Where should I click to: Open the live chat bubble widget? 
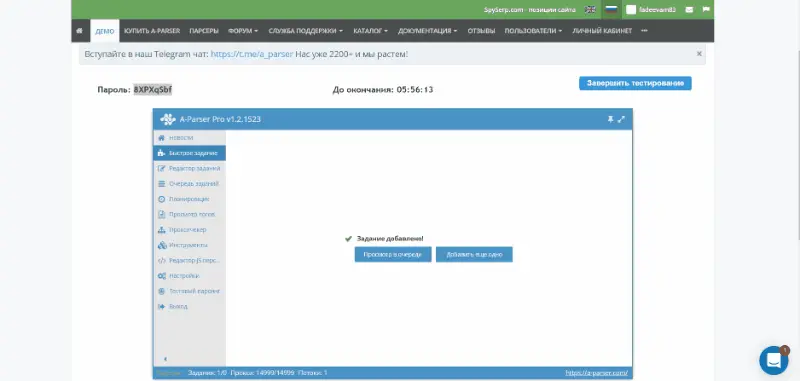coord(773,360)
